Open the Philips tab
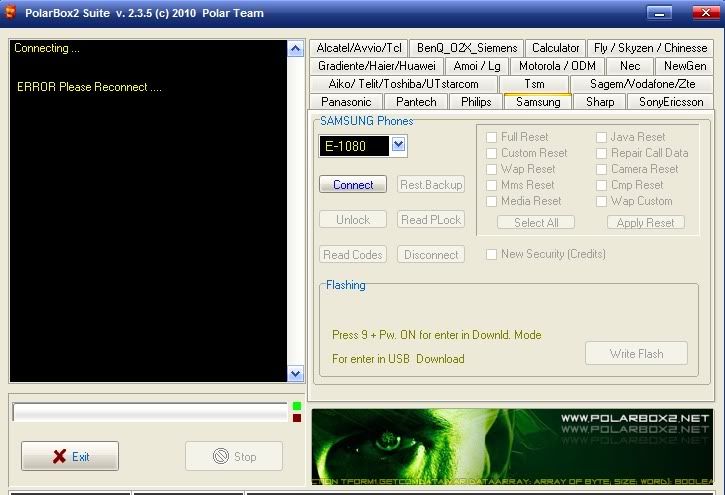Screen dimensions: 725x495 pyautogui.click(x=476, y=102)
